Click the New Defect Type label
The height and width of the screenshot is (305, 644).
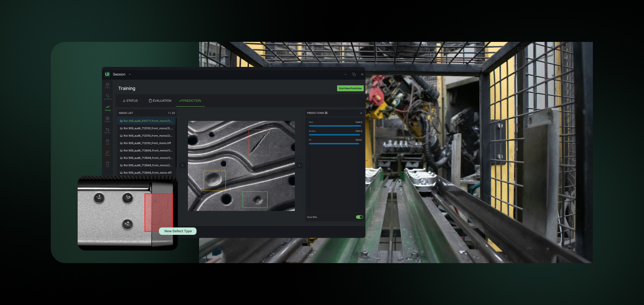[178, 231]
